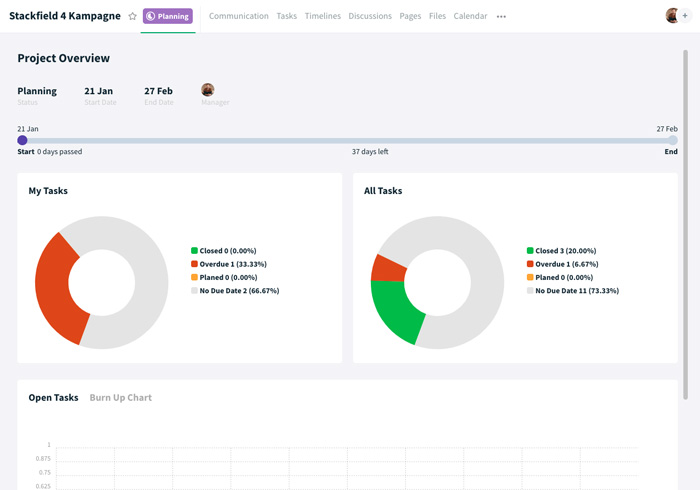700x490 pixels.
Task: Click the orange Planed swatch in My Tasks legend
Action: (194, 277)
